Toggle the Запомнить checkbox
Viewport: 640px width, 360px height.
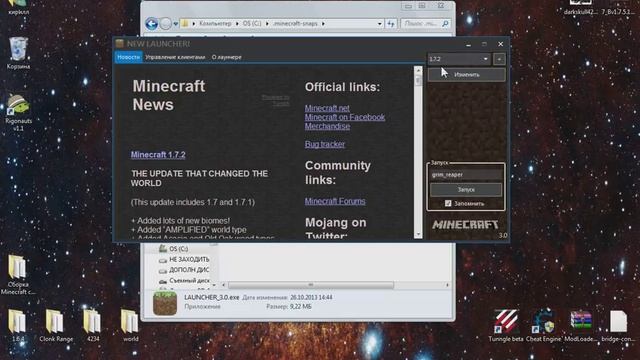448,203
